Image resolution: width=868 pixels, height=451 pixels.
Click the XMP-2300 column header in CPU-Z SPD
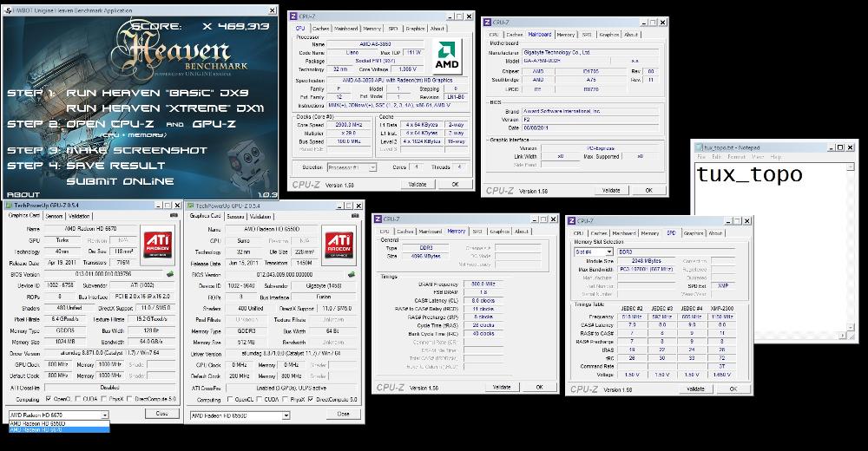pyautogui.click(x=722, y=308)
